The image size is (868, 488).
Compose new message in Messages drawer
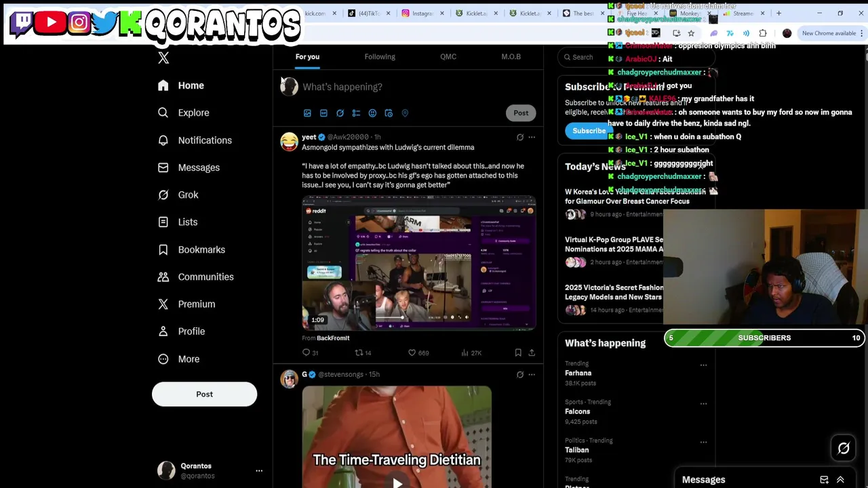click(824, 480)
